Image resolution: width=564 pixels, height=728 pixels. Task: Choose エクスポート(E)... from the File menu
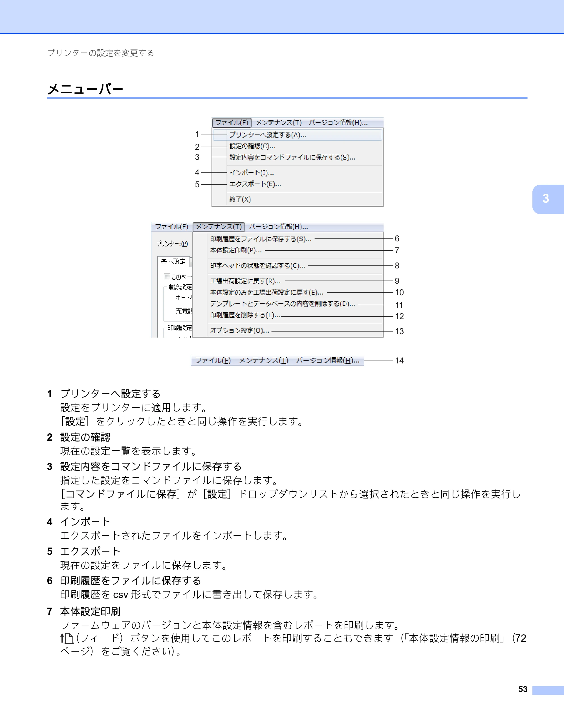tap(255, 184)
